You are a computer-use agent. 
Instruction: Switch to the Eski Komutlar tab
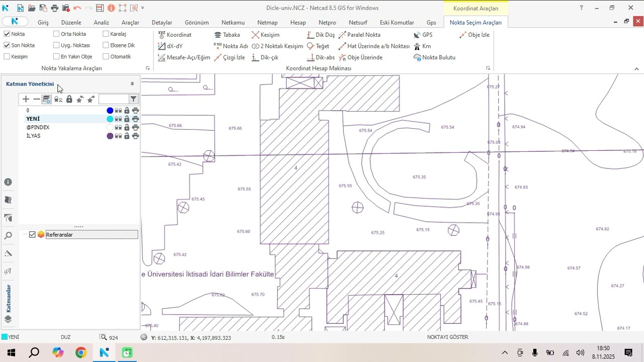click(x=397, y=23)
